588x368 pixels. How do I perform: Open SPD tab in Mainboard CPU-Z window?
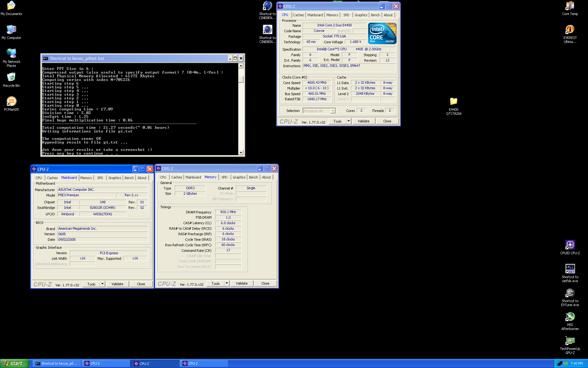click(x=100, y=178)
